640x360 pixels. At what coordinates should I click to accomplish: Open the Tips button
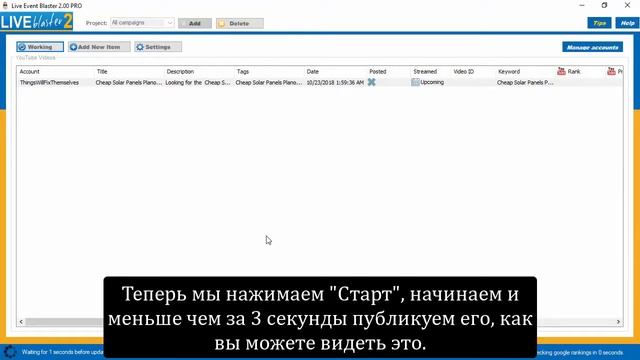coord(599,23)
